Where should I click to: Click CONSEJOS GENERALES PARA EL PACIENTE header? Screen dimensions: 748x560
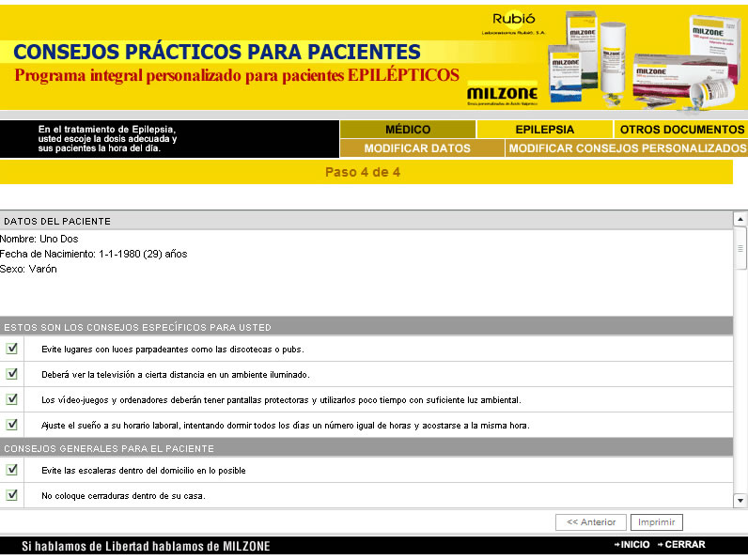tap(366, 448)
